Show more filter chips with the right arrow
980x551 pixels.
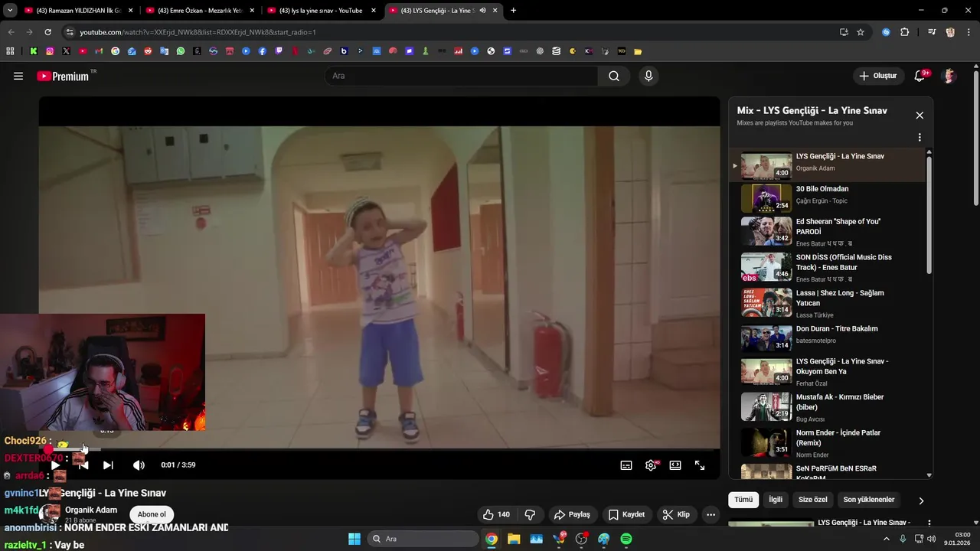click(x=921, y=500)
